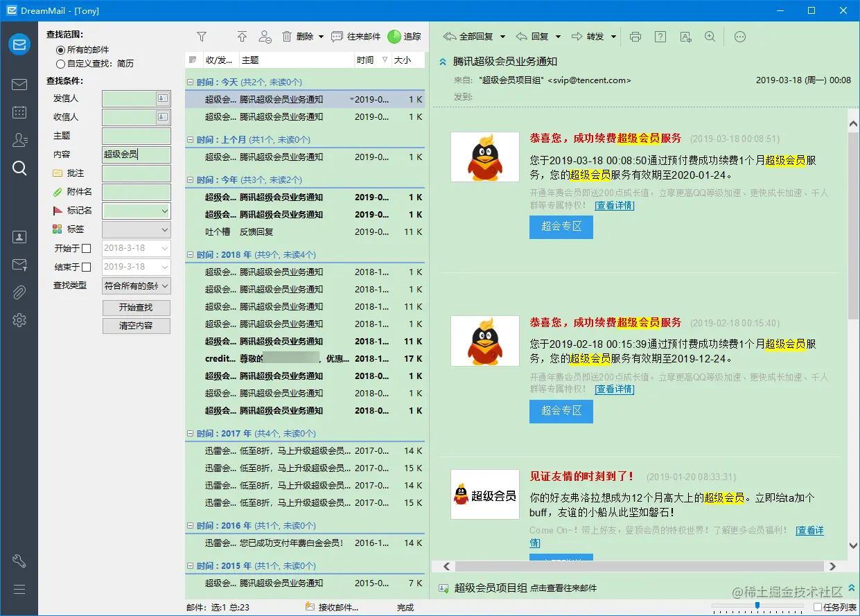The image size is (860, 616).
Task: Open the calendar view from the sidebar
Action: point(19,112)
